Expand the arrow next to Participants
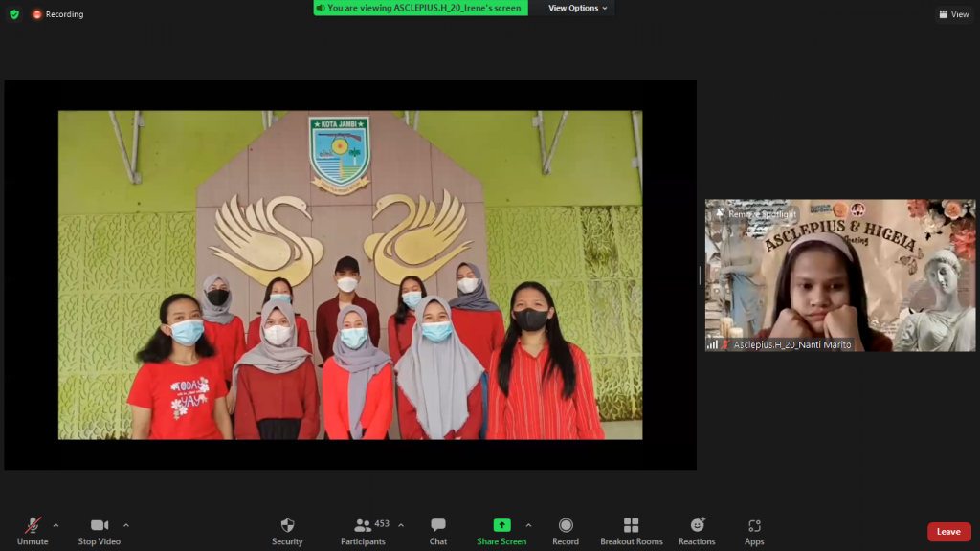 pos(400,525)
